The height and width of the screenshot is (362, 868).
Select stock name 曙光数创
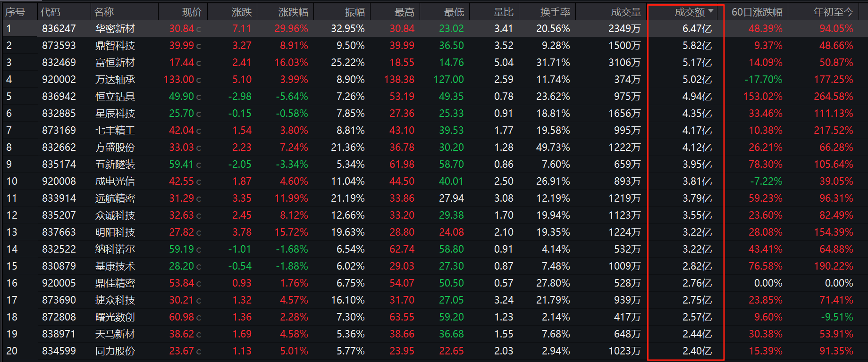pyautogui.click(x=115, y=317)
